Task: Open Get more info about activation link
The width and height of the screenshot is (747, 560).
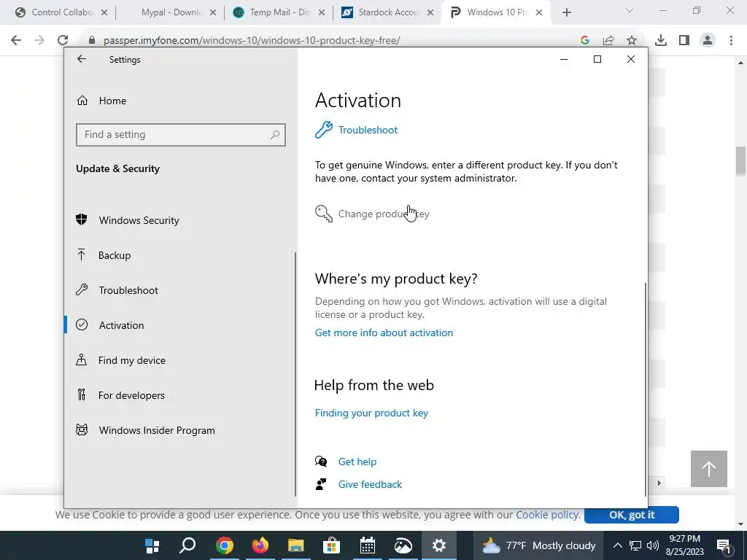Action: coord(384,332)
